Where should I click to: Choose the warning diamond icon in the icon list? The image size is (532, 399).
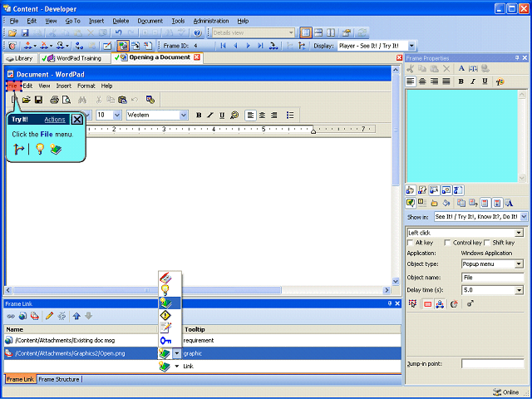click(x=165, y=316)
